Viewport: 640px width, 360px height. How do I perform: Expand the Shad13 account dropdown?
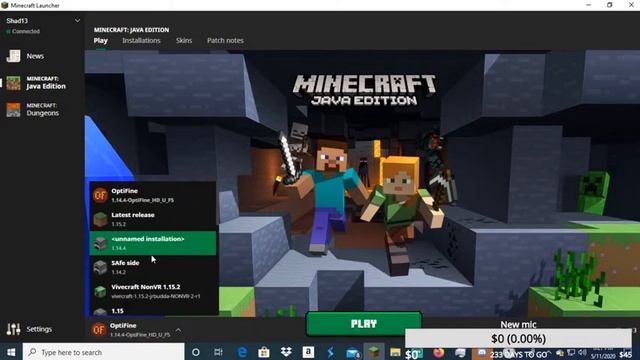[x=77, y=20]
